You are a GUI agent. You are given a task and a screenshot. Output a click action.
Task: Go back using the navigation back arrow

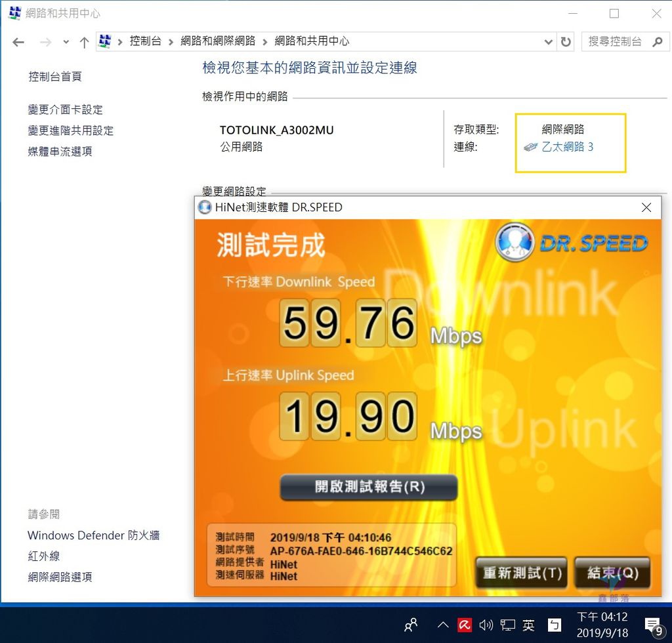point(18,42)
